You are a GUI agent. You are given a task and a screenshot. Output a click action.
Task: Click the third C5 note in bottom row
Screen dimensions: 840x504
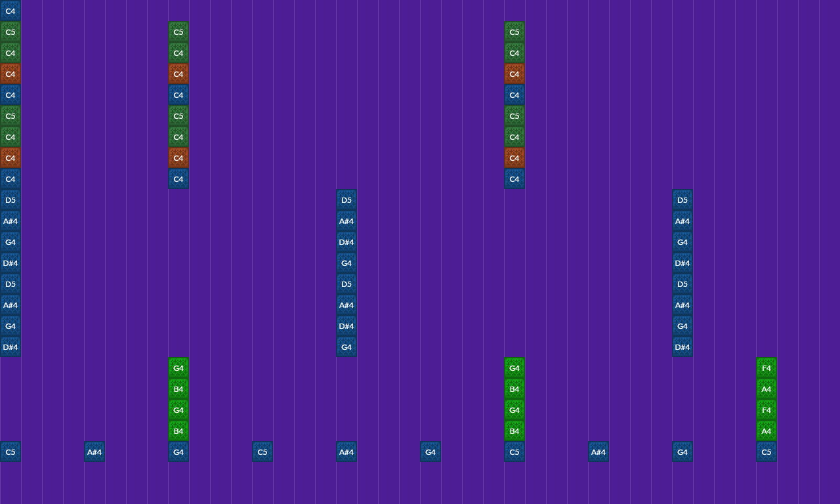pyautogui.click(x=514, y=452)
